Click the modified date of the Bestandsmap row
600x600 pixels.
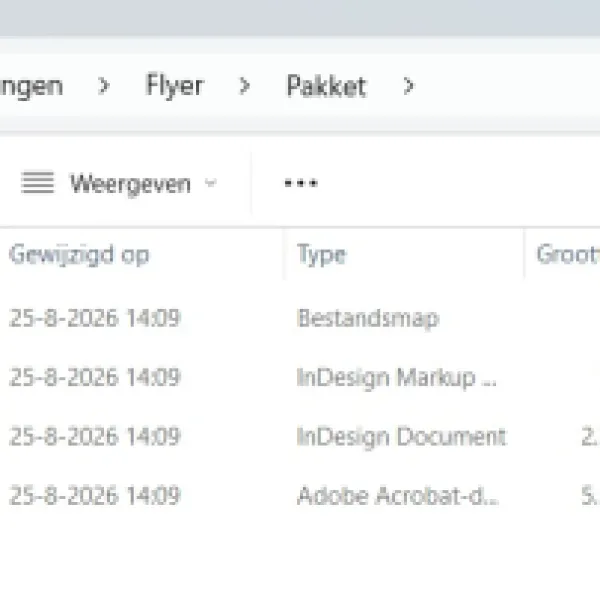point(95,318)
